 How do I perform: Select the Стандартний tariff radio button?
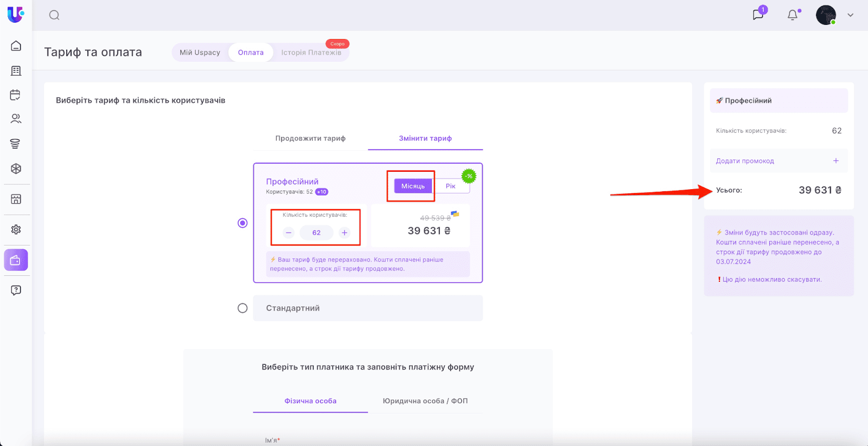pos(242,308)
